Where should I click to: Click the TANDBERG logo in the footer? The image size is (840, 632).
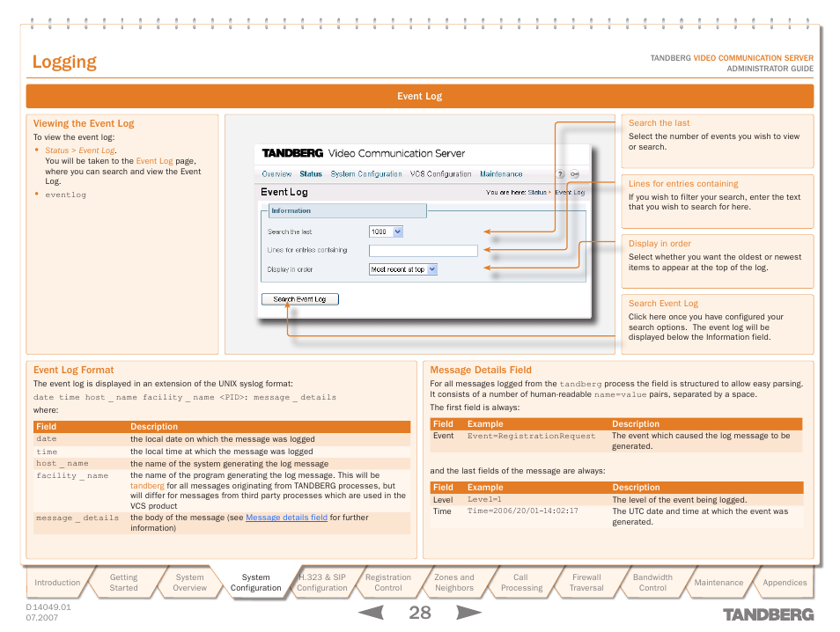(x=768, y=614)
